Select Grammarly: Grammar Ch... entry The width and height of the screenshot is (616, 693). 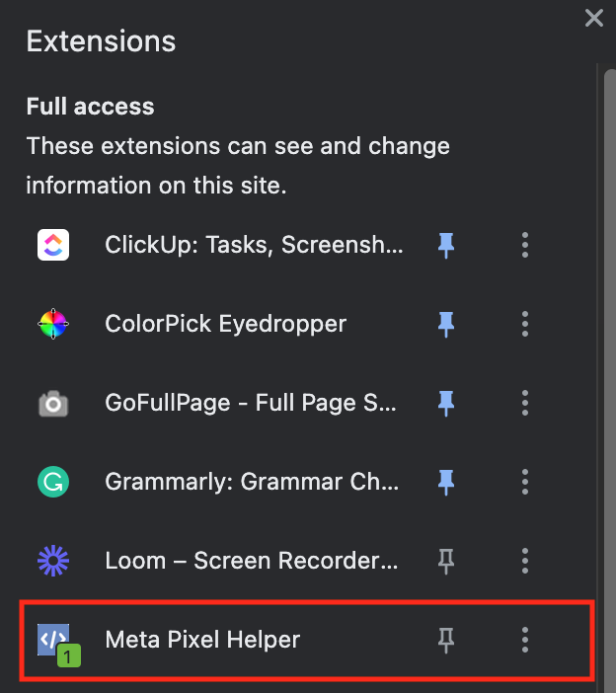coord(252,482)
